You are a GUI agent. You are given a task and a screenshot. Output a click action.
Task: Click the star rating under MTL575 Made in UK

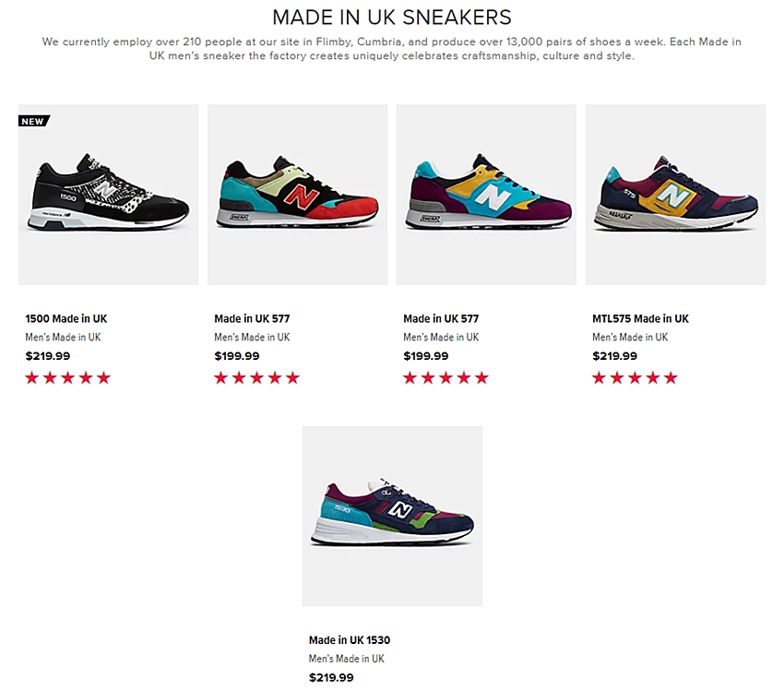click(x=635, y=377)
